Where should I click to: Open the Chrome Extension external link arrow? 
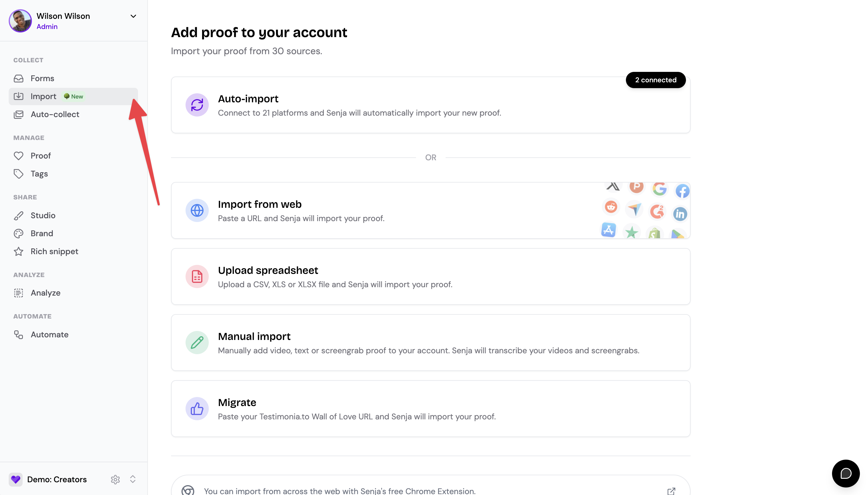click(x=671, y=491)
